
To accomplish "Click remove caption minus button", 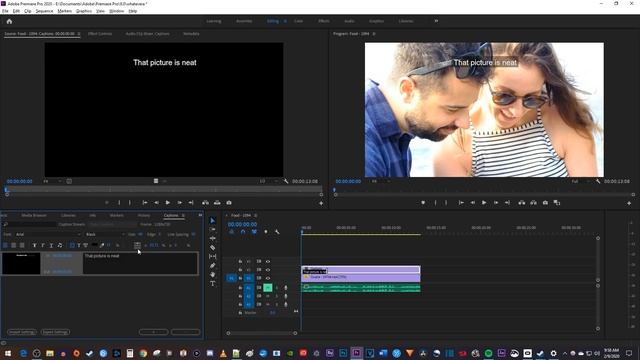I will pyautogui.click(x=186, y=332).
